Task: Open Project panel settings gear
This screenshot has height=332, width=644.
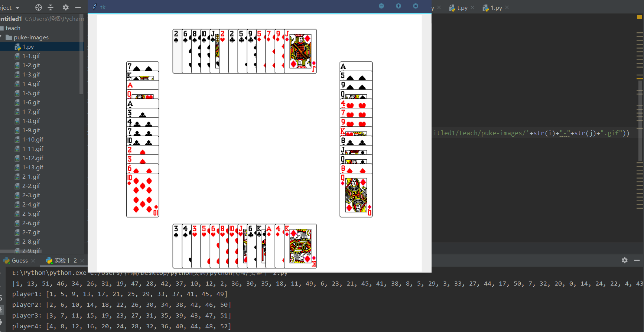Action: 66,7
